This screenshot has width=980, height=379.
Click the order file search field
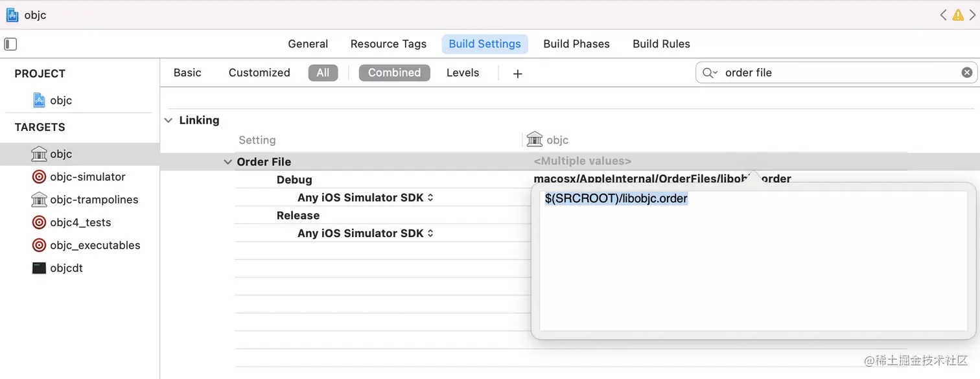click(x=836, y=73)
